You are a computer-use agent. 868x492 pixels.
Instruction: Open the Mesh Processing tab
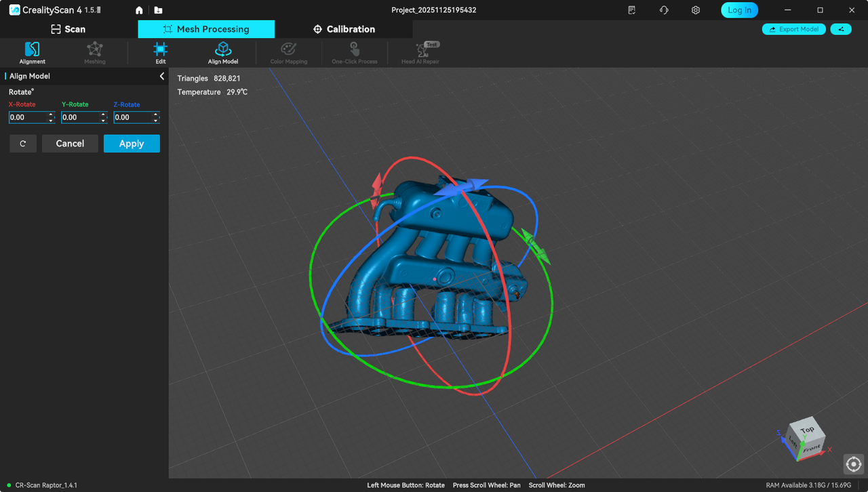pos(206,29)
